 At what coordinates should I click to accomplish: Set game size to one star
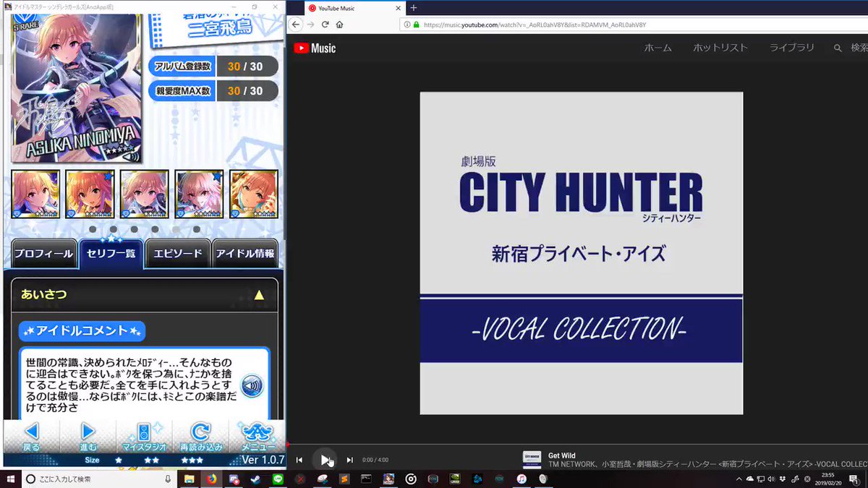(x=119, y=460)
